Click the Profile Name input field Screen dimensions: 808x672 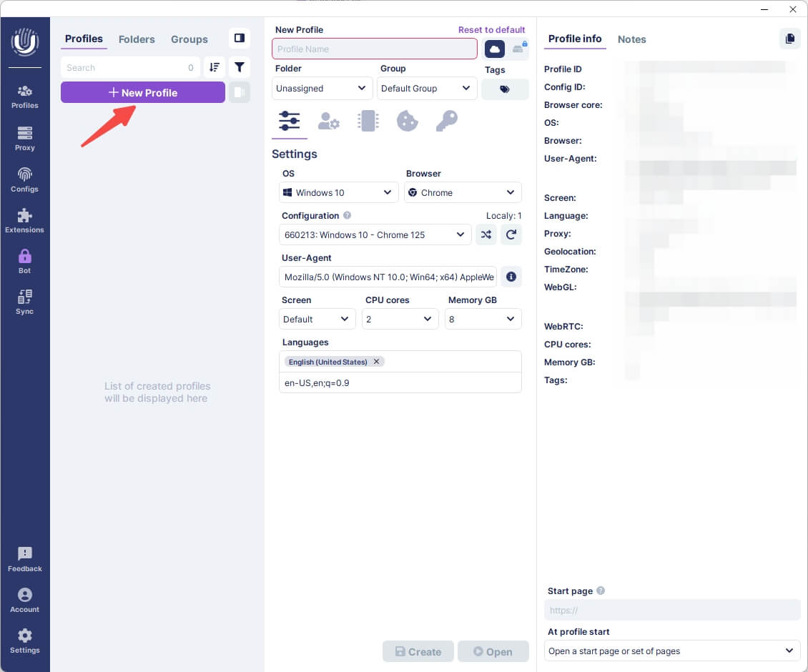tap(374, 49)
